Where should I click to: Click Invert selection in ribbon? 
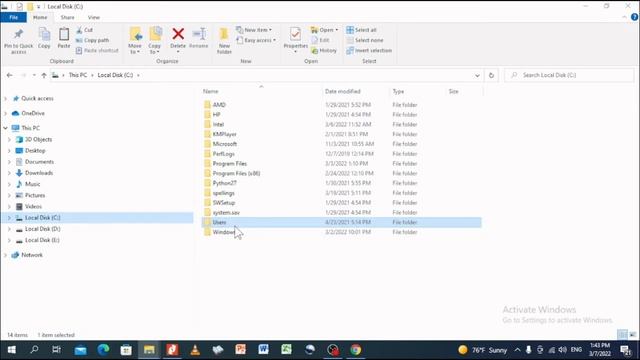point(369,50)
